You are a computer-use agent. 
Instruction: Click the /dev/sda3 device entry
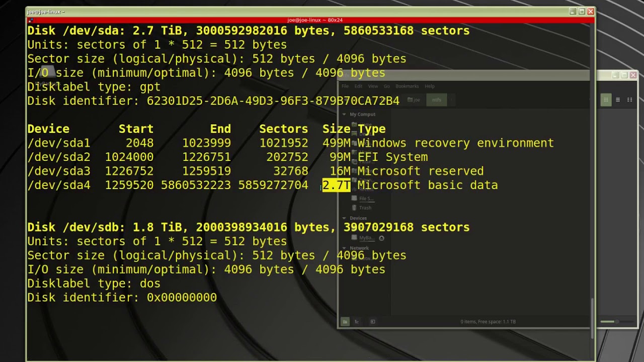59,171
